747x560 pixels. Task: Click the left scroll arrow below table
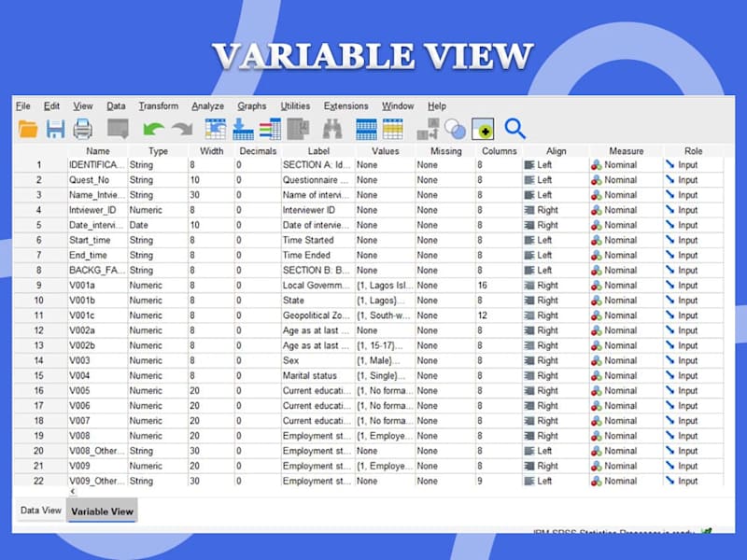click(73, 491)
